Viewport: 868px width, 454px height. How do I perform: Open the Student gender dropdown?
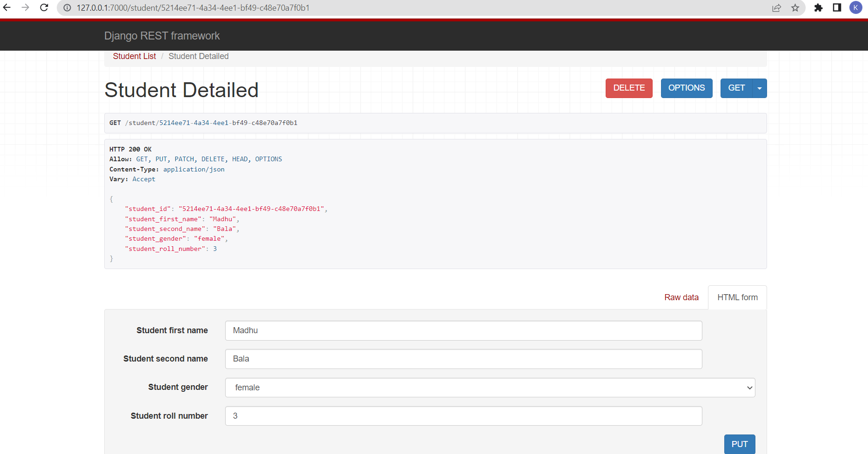(x=489, y=387)
